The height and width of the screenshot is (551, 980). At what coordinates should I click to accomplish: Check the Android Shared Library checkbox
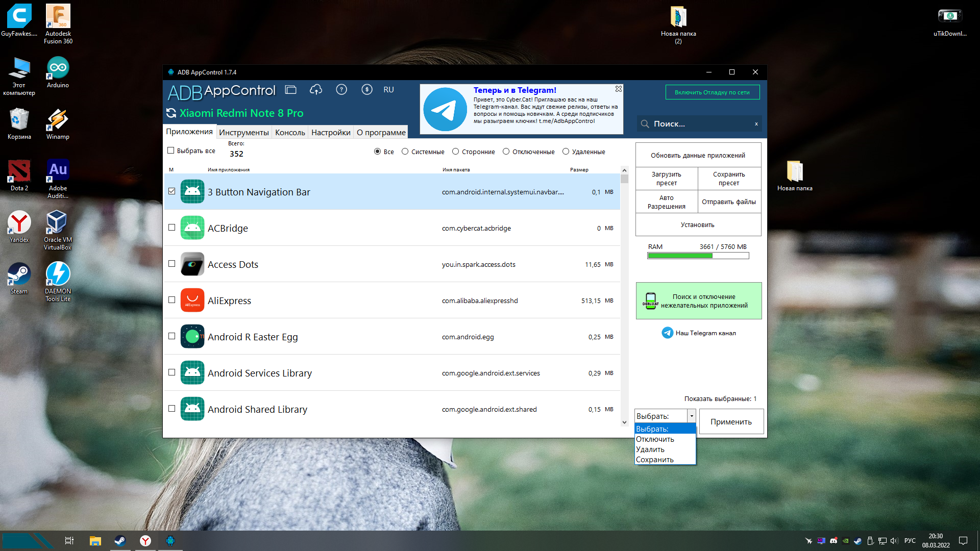(172, 409)
